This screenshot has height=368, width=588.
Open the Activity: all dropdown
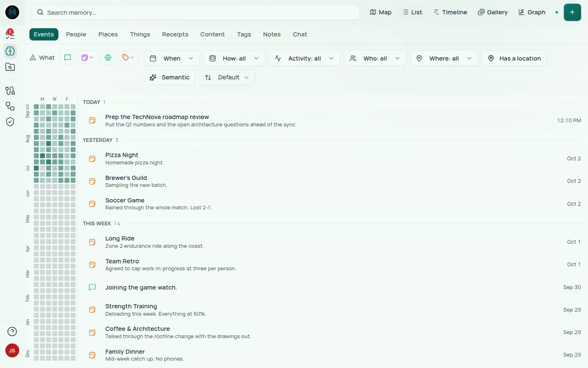tap(305, 58)
